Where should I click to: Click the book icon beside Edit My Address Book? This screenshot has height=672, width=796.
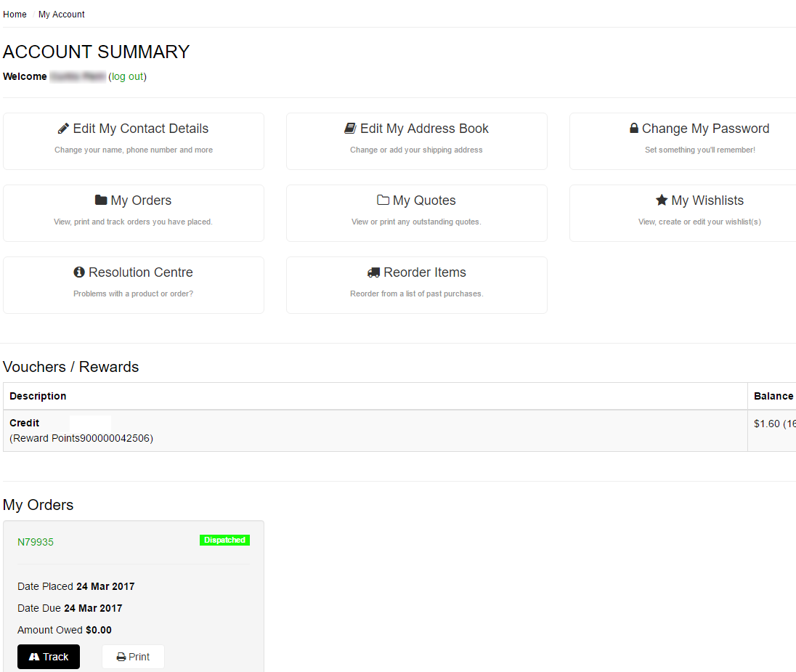point(350,129)
